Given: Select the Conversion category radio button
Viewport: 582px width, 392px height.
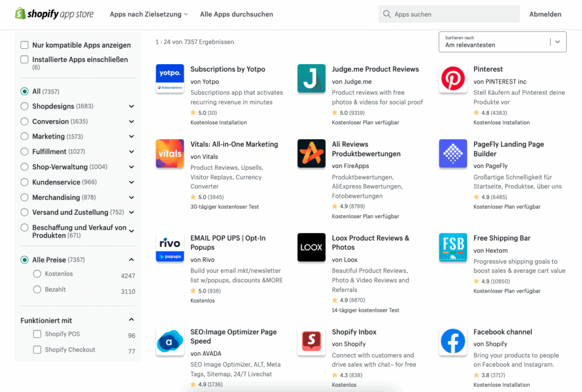Looking at the screenshot, I should point(24,121).
